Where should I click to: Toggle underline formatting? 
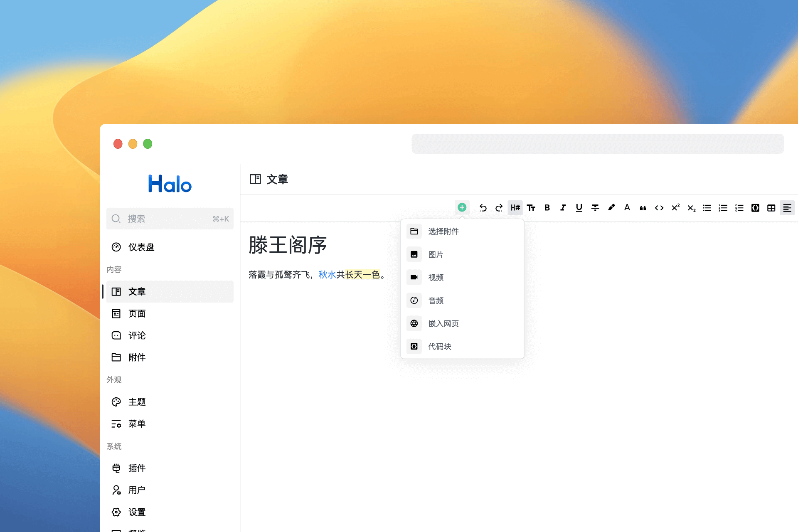[x=579, y=208]
